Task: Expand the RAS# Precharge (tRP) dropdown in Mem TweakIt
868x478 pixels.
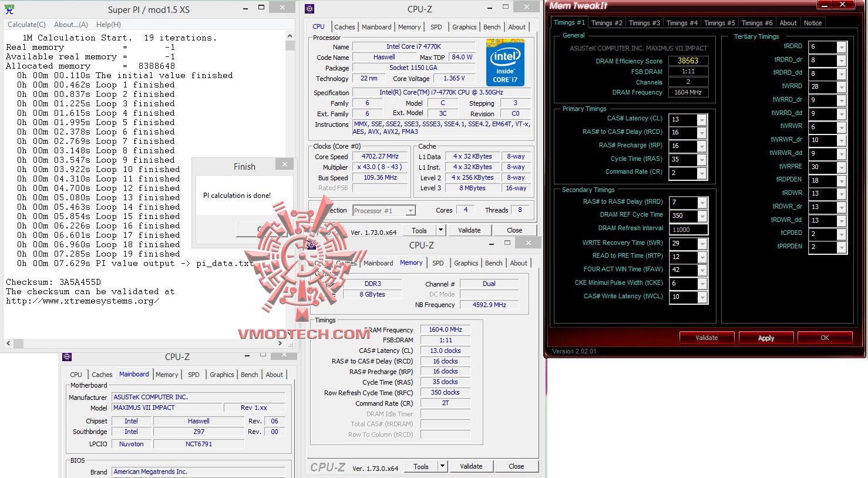Action: point(702,147)
